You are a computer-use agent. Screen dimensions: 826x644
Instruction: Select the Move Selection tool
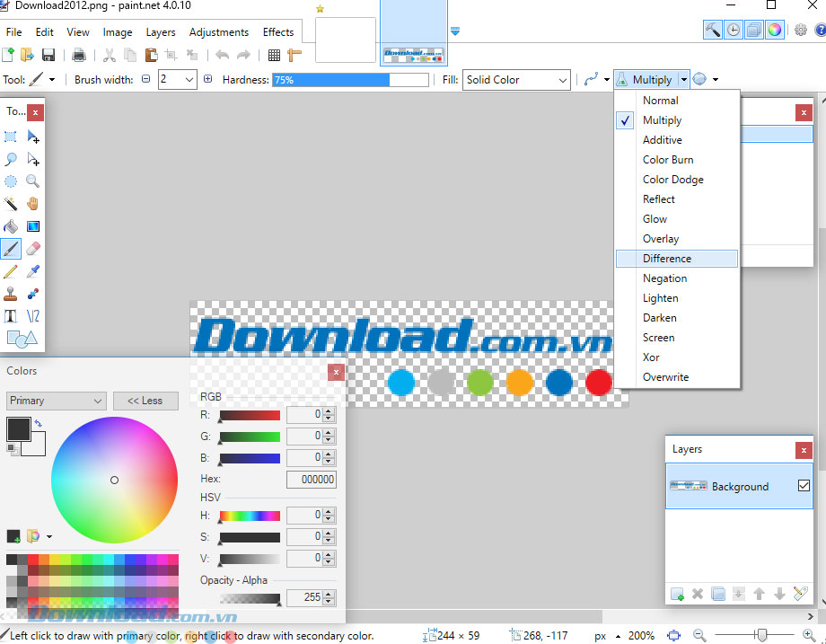(x=33, y=159)
